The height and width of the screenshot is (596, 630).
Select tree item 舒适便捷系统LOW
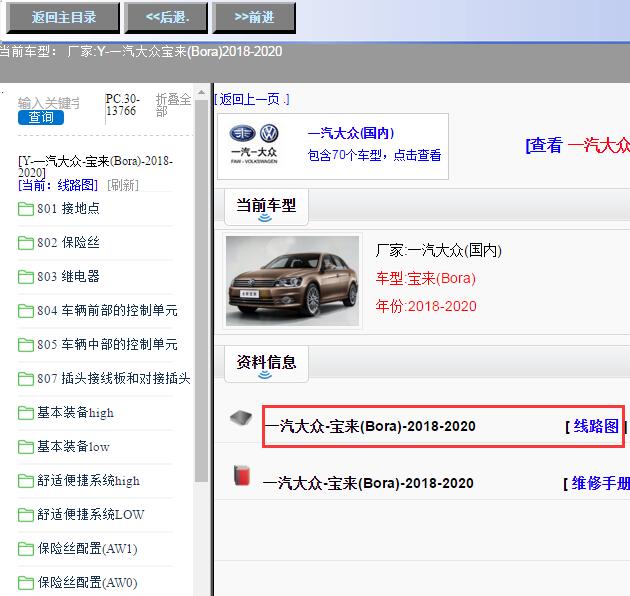[x=91, y=514]
